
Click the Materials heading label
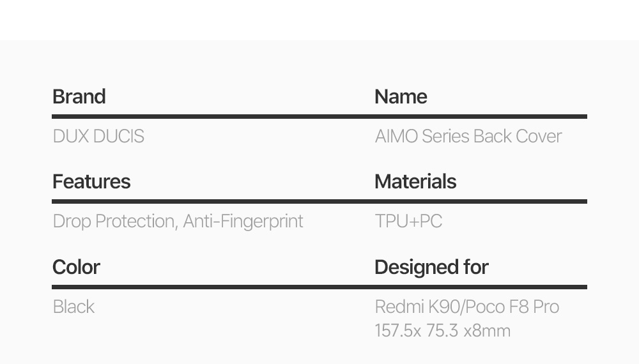pyautogui.click(x=415, y=181)
